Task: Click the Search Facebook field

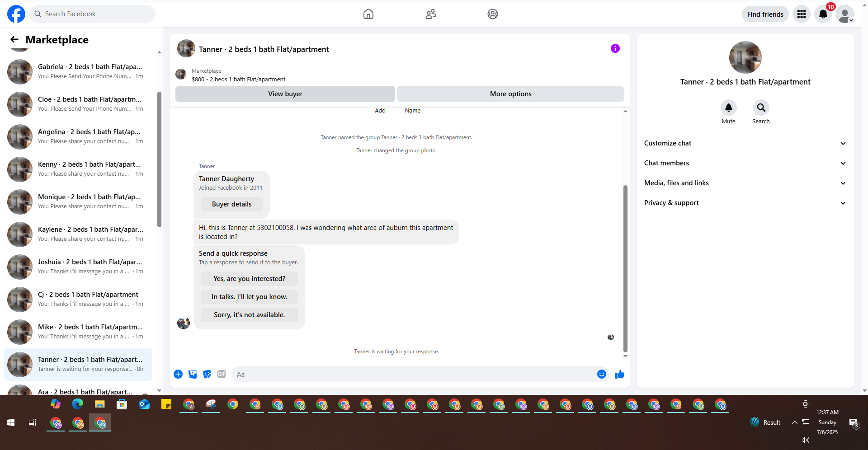Action: coord(92,14)
